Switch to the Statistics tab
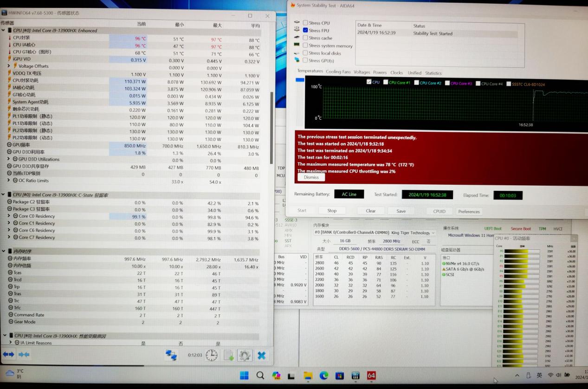 click(433, 73)
